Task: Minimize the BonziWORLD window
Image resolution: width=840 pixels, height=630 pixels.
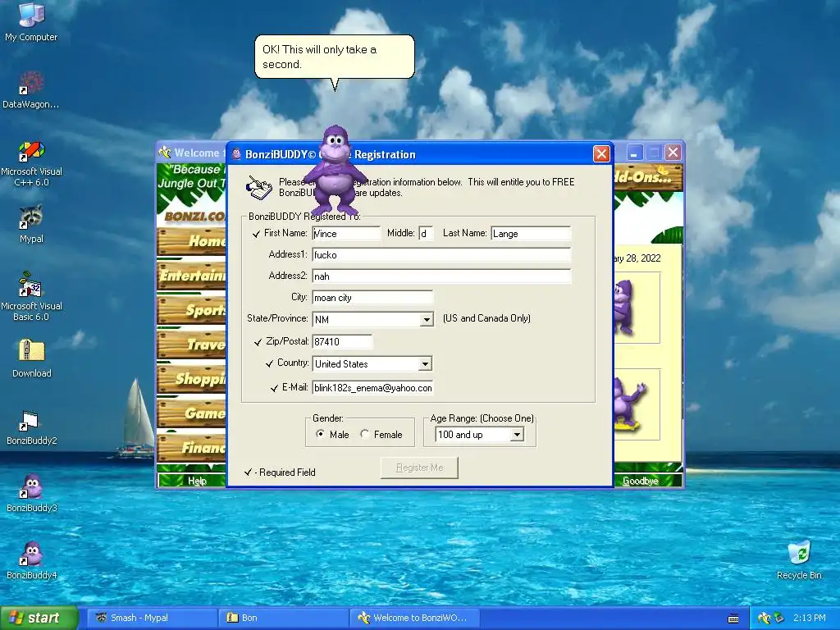Action: (634, 153)
